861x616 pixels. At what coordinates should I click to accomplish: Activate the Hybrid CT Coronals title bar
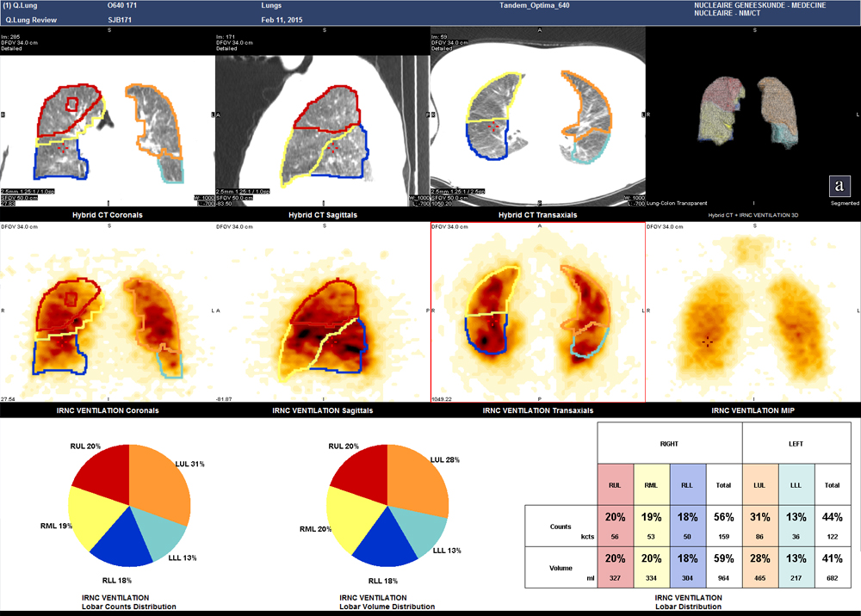tap(107, 214)
